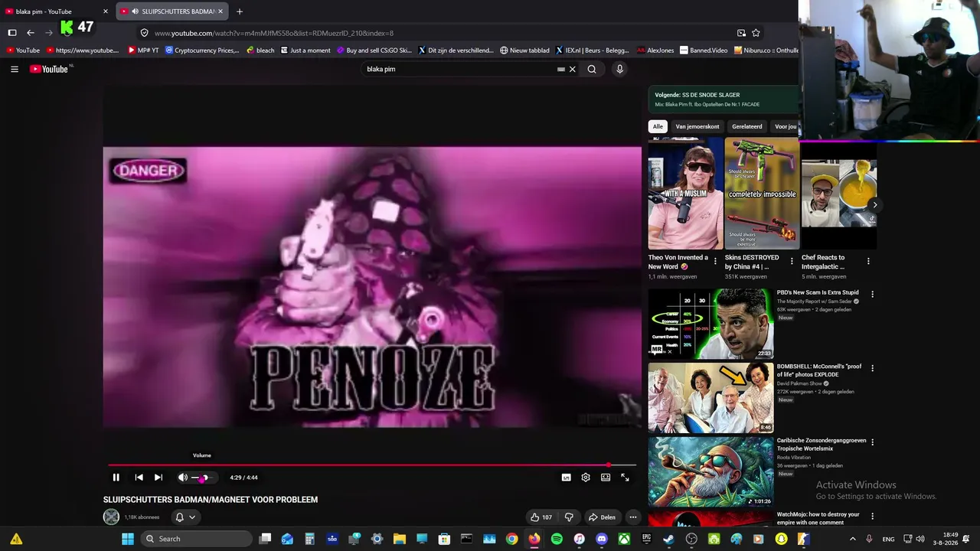Open the YouTube guide hamburger menu
Viewport: 980px width, 551px height.
15,69
